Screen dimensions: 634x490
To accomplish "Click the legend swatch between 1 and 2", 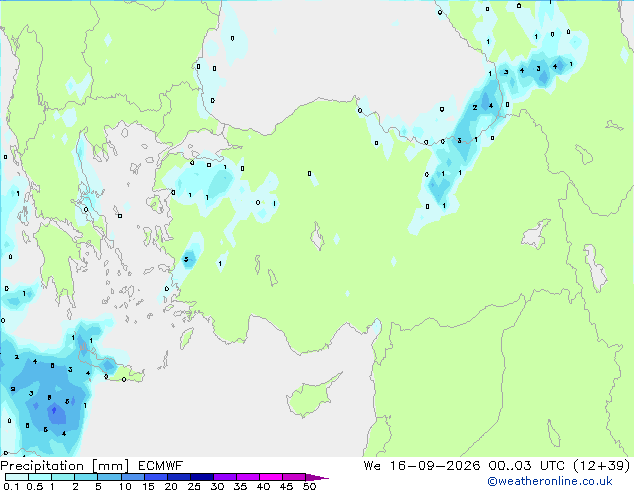I will coord(63,477).
